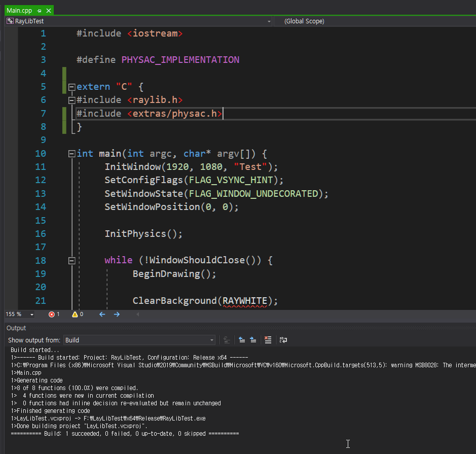Click the RayLibTest project icon

coord(10,21)
